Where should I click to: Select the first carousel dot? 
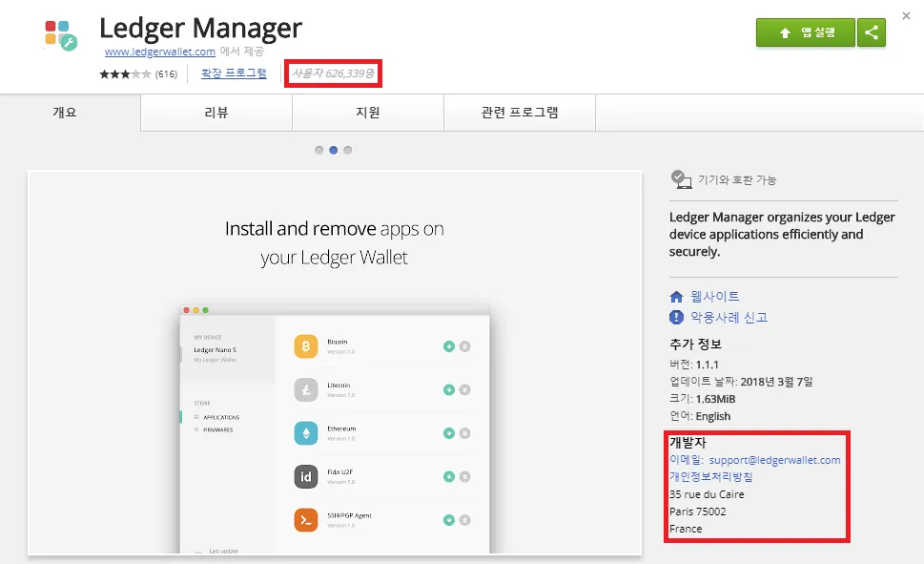pyautogui.click(x=318, y=150)
